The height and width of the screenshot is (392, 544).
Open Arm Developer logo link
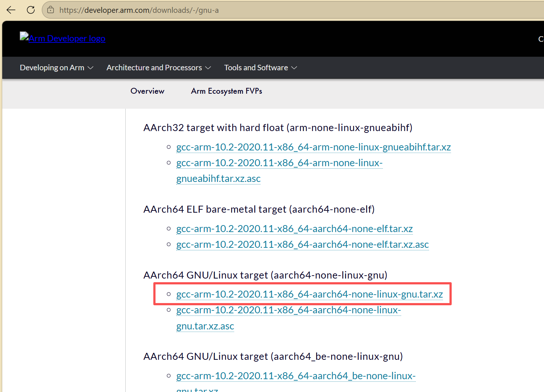click(x=63, y=38)
